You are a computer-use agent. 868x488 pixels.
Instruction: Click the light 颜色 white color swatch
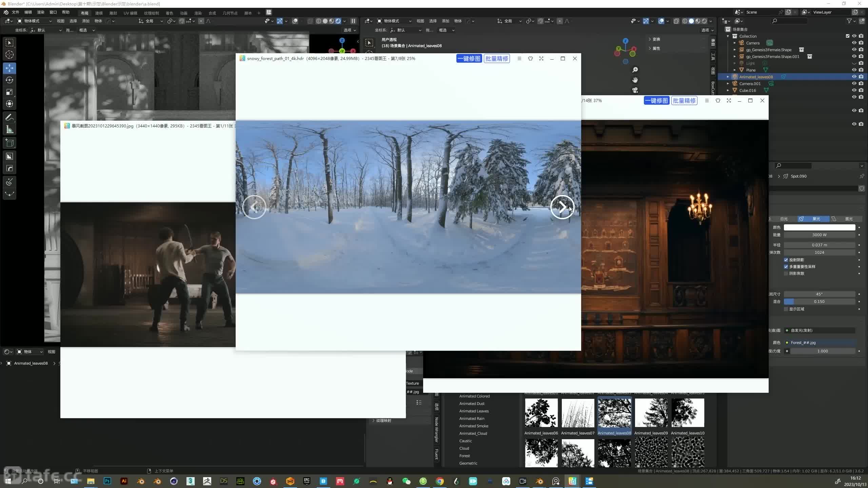pos(820,227)
